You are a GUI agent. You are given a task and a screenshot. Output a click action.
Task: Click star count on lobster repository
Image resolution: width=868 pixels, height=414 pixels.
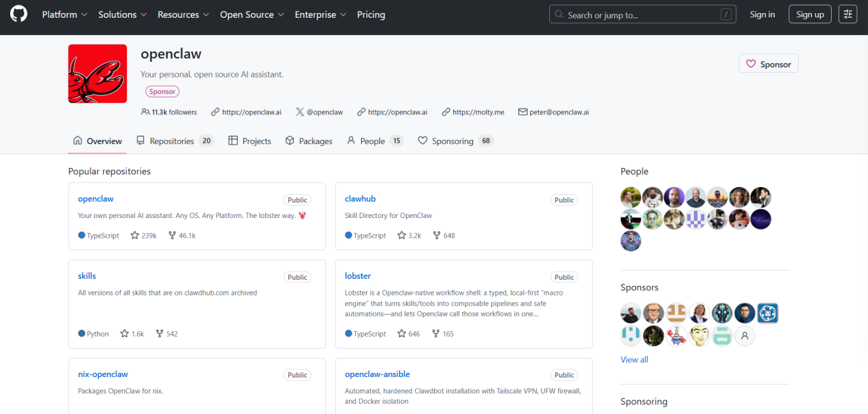409,334
